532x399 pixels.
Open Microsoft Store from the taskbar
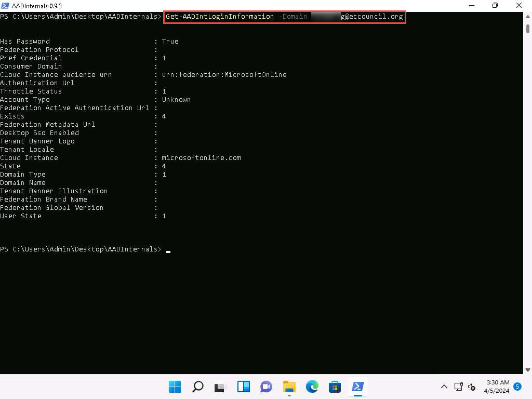[335, 387]
